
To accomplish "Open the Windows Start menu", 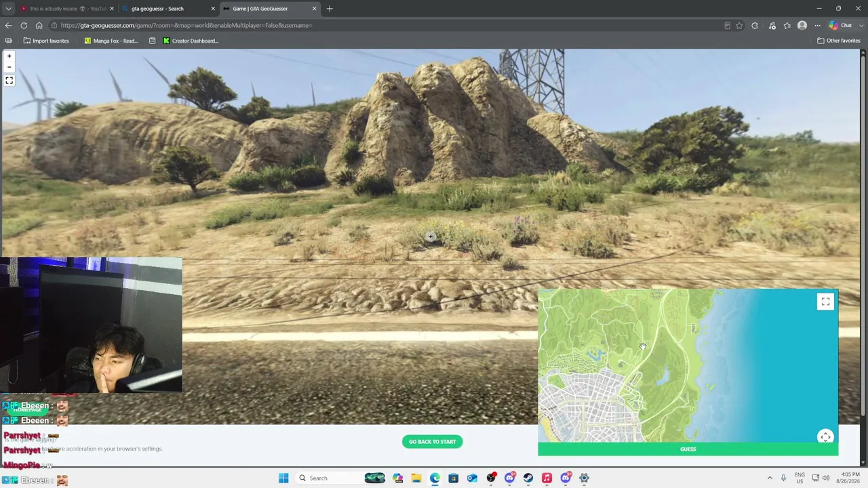I will (283, 478).
